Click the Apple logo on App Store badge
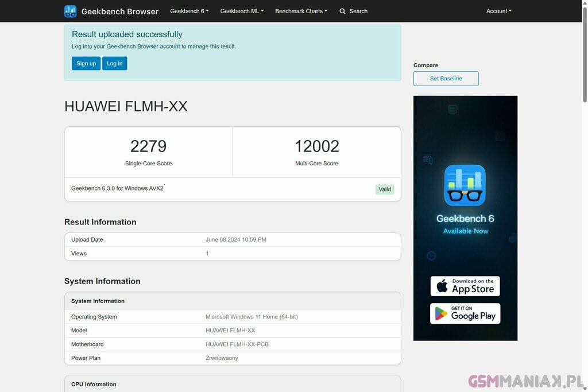Viewport: 588px width, 392px height. 442,286
